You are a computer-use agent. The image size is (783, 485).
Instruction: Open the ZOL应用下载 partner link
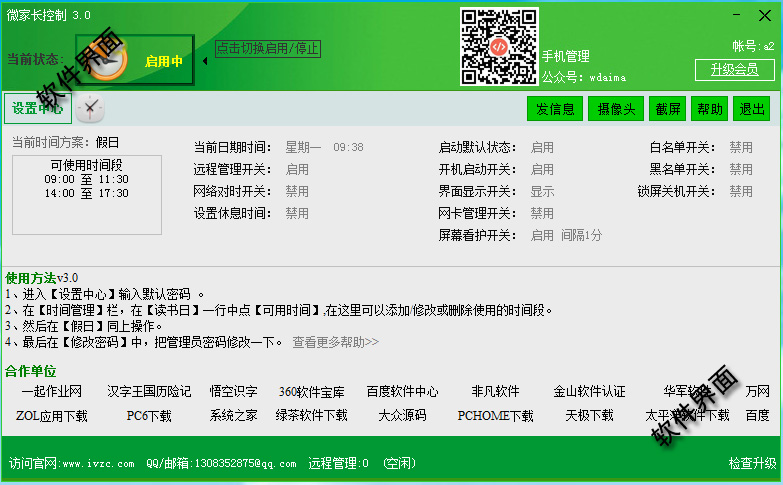52,416
